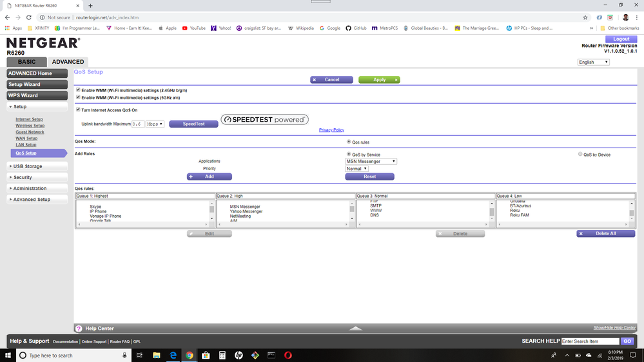Click the Search Help input field
644x362 pixels.
coord(590,341)
